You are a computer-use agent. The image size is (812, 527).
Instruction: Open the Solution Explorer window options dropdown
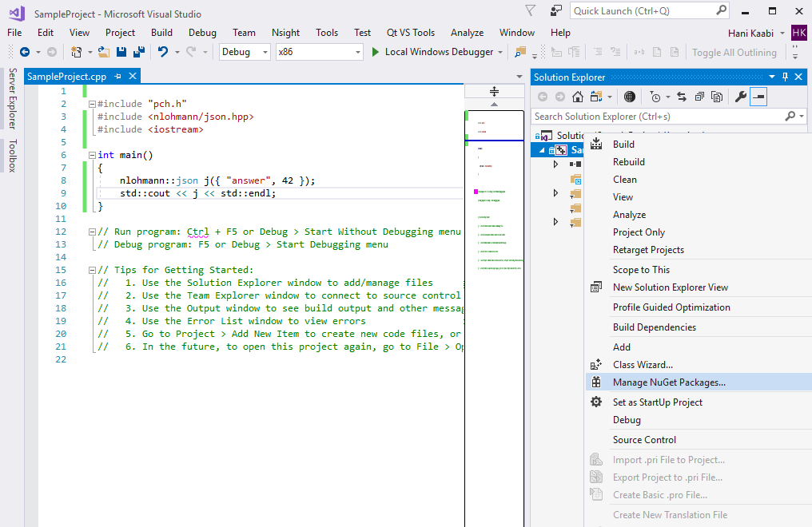[x=771, y=77]
